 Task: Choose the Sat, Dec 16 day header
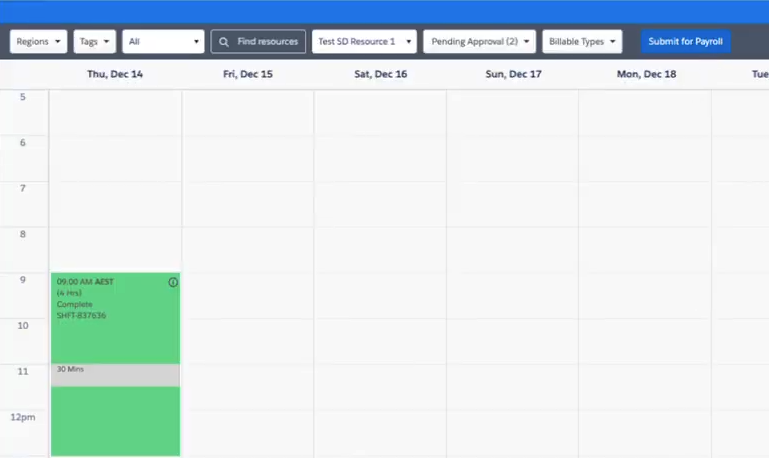(x=380, y=75)
